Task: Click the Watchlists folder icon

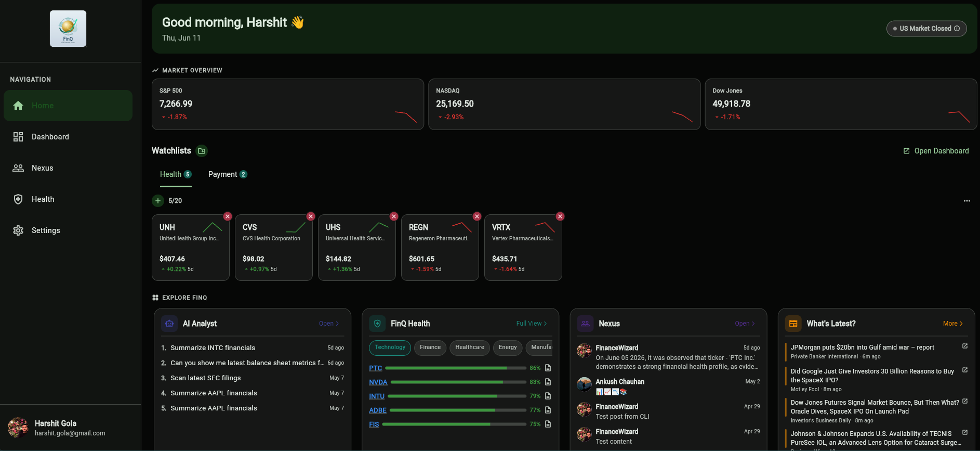Action: click(x=202, y=151)
